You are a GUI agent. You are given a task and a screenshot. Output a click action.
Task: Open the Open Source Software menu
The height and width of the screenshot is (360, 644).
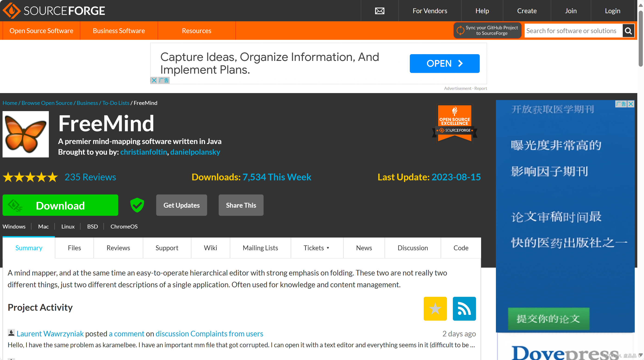click(41, 31)
